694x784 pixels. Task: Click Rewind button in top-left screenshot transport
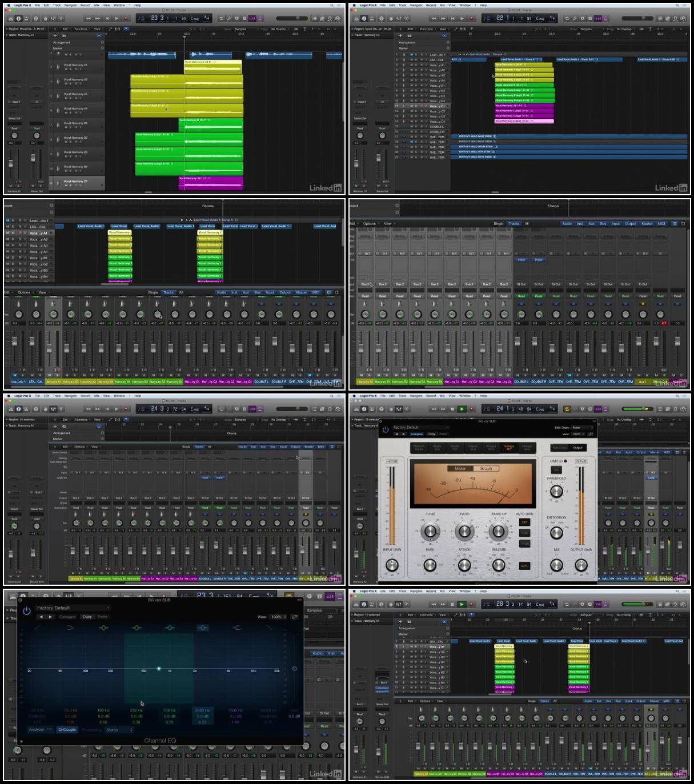89,18
